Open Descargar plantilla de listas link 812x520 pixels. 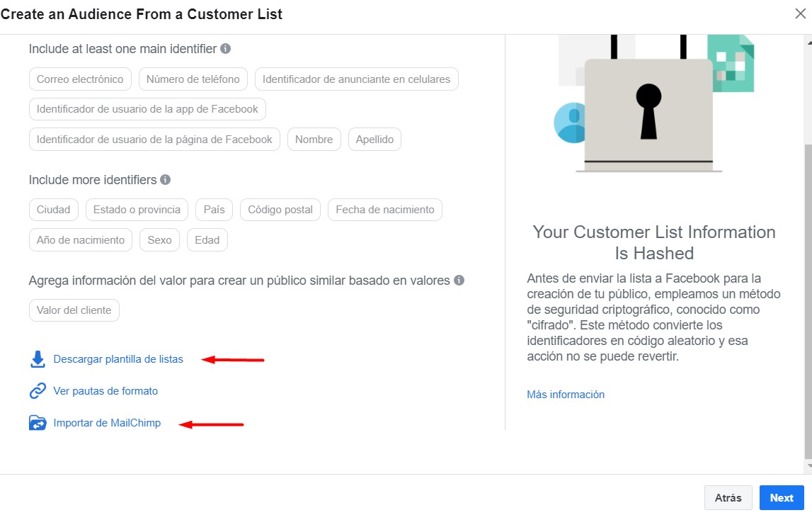pos(118,359)
